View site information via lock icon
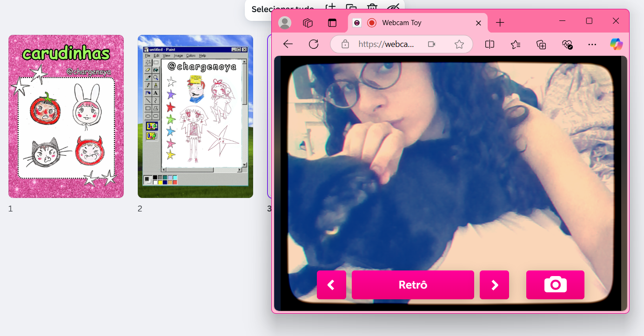The height and width of the screenshot is (336, 644). coord(345,44)
